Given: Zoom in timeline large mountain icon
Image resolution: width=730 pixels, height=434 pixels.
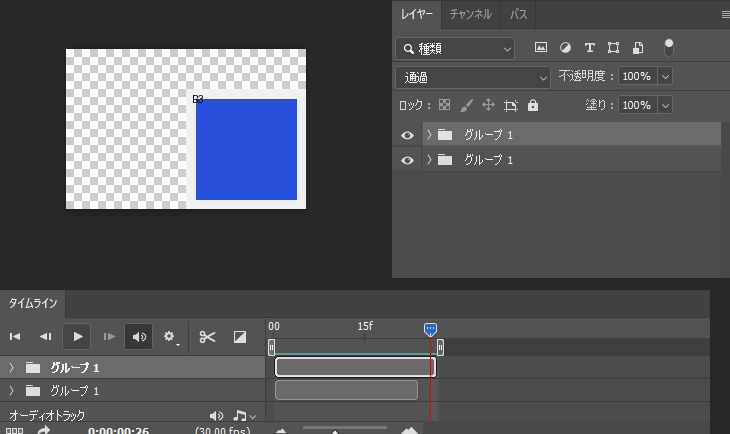Looking at the screenshot, I should (x=409, y=430).
